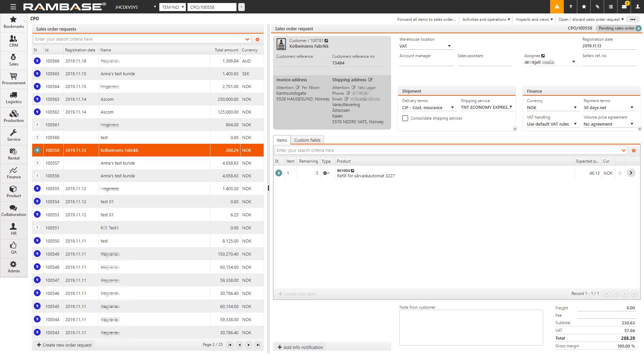Open the Procurement module in sidebar
This screenshot has height=355, width=644.
13,79
